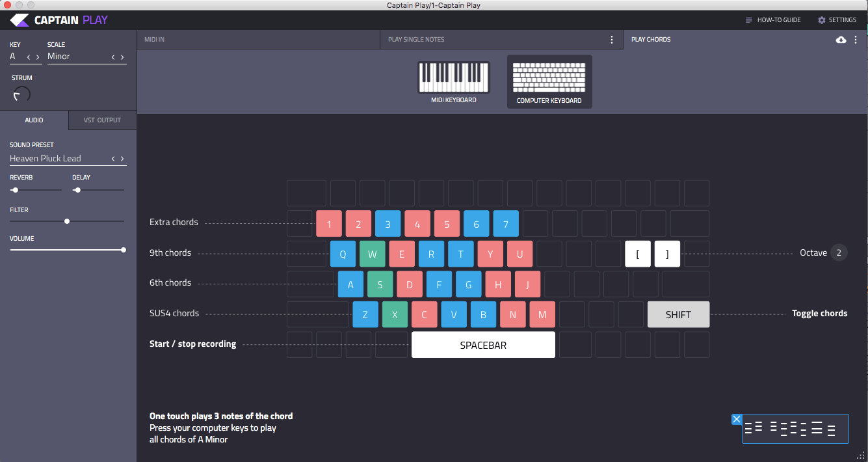Viewport: 868px width, 462px height.
Task: Click the blue 7 chord key
Action: click(506, 223)
